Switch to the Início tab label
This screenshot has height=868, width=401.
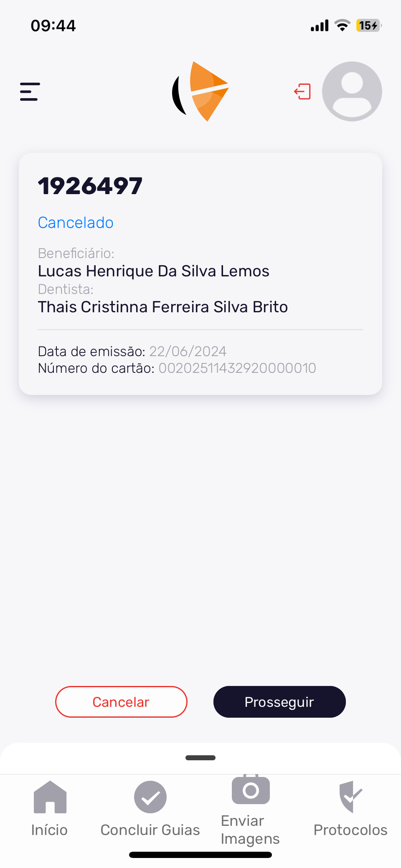click(49, 830)
